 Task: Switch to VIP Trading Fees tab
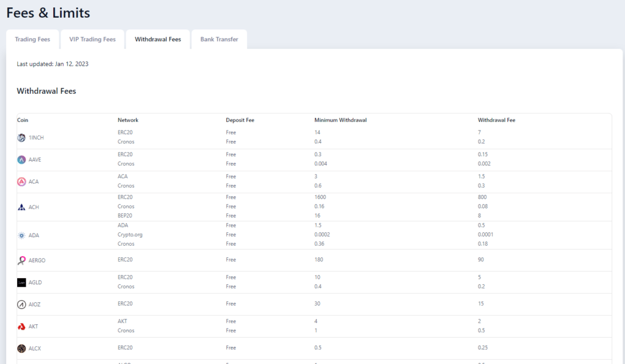tap(93, 40)
